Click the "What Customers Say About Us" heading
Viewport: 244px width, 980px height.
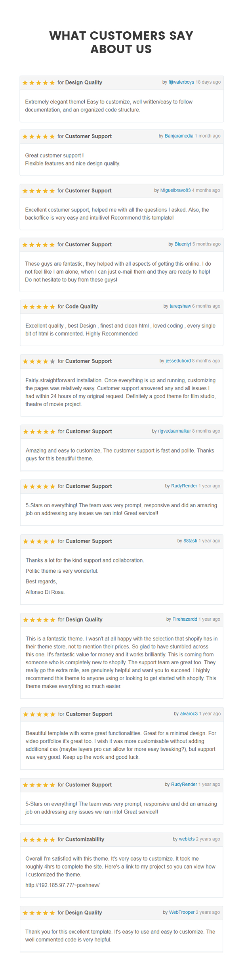click(121, 42)
